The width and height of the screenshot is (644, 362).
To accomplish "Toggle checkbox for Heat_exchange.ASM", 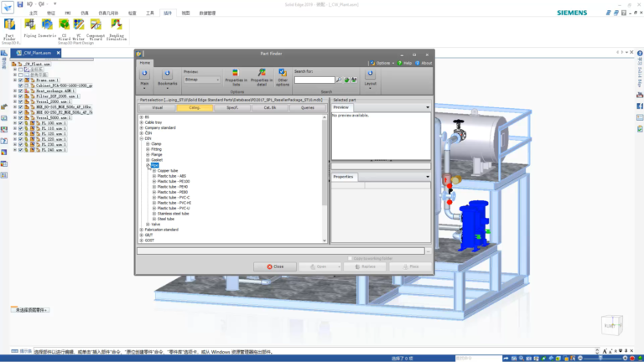I will pos(20,91).
